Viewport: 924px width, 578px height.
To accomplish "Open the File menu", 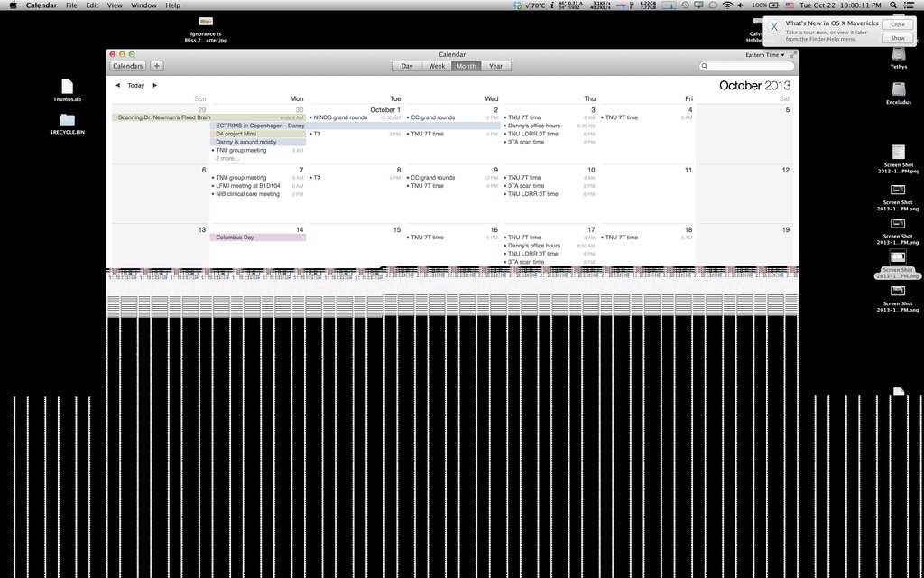I will pyautogui.click(x=71, y=5).
